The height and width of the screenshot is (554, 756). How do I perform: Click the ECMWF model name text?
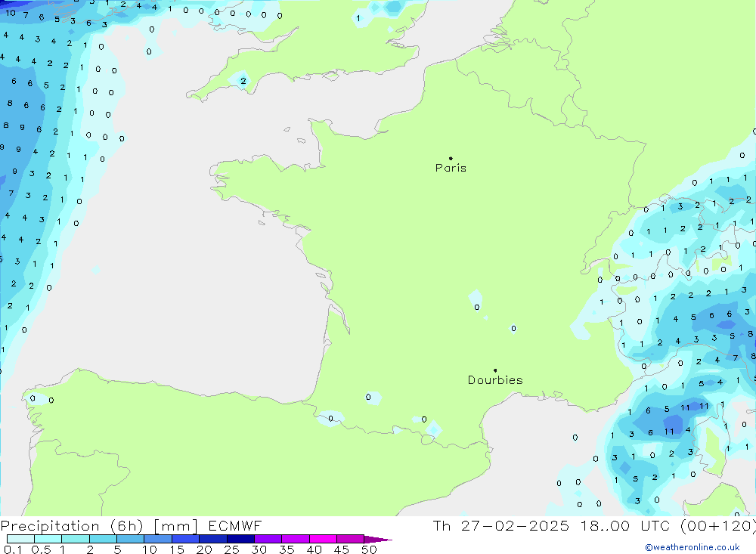(x=235, y=526)
